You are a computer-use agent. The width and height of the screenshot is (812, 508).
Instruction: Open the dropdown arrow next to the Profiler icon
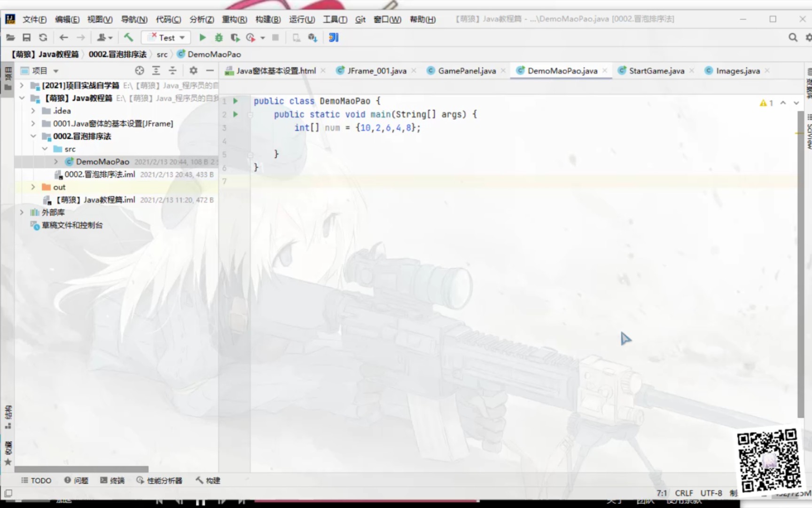point(263,38)
